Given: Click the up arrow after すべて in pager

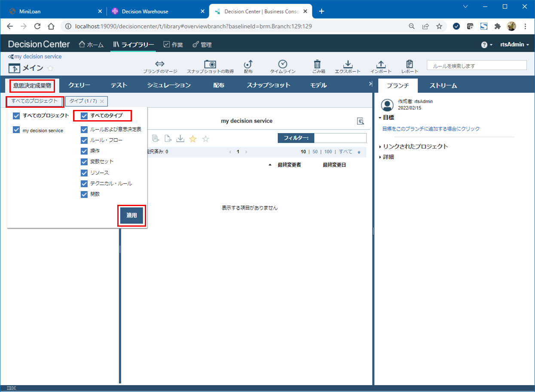Looking at the screenshot, I should [359, 152].
